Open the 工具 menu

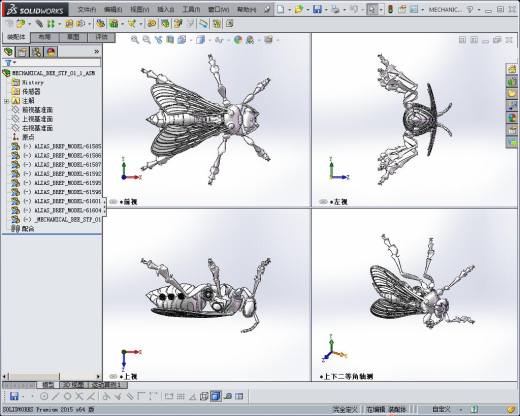[191, 9]
